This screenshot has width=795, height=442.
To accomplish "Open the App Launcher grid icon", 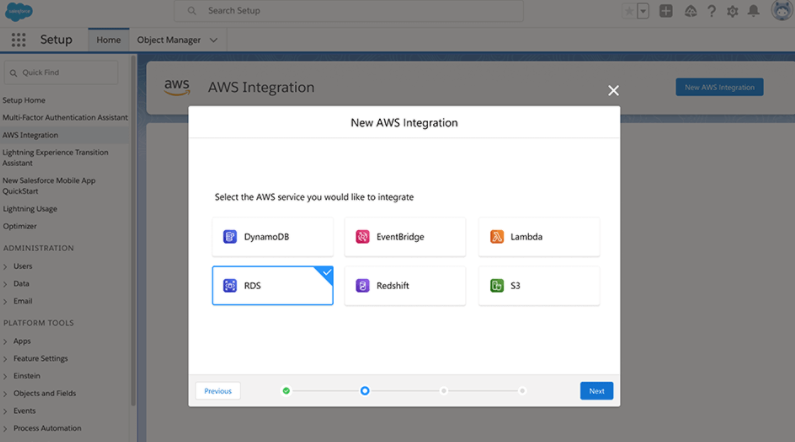I will tap(18, 40).
